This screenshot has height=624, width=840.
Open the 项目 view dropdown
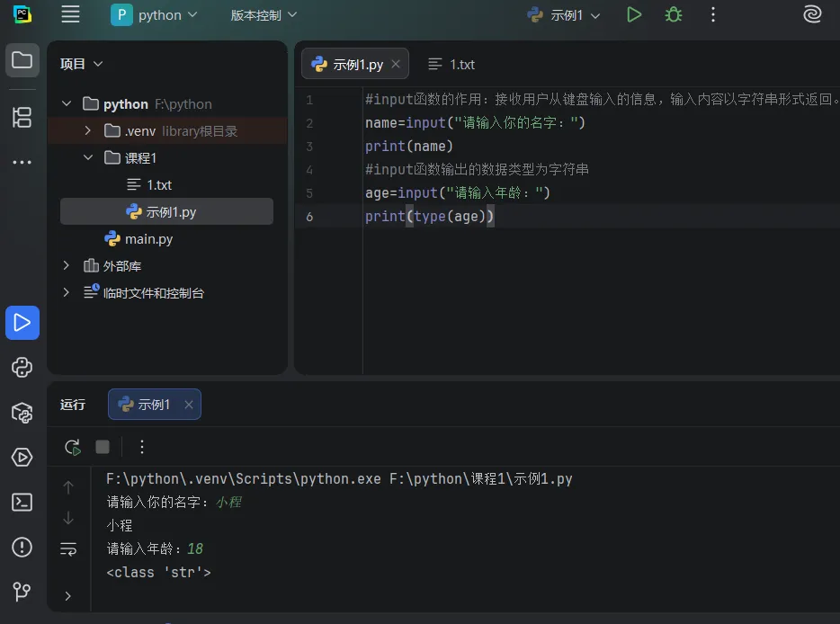[81, 64]
